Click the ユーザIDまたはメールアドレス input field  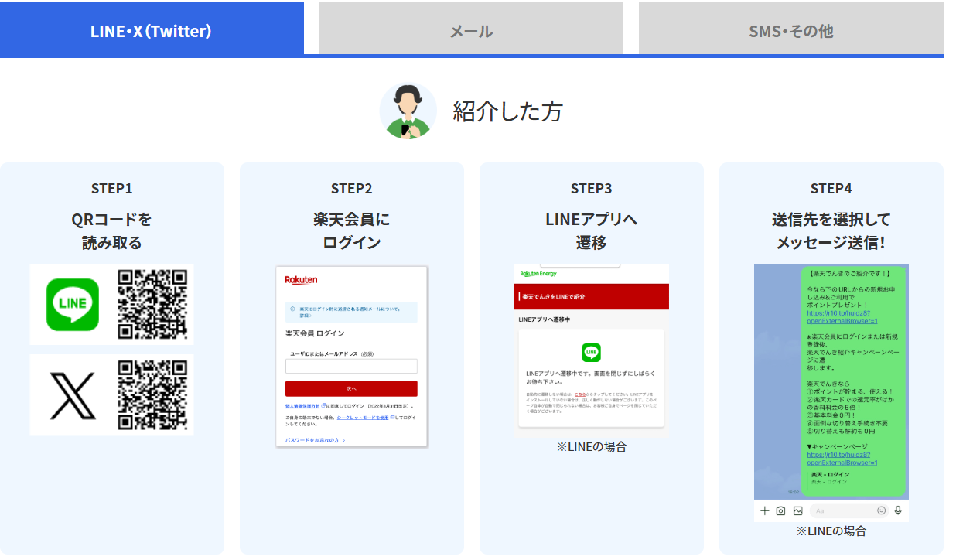click(351, 366)
